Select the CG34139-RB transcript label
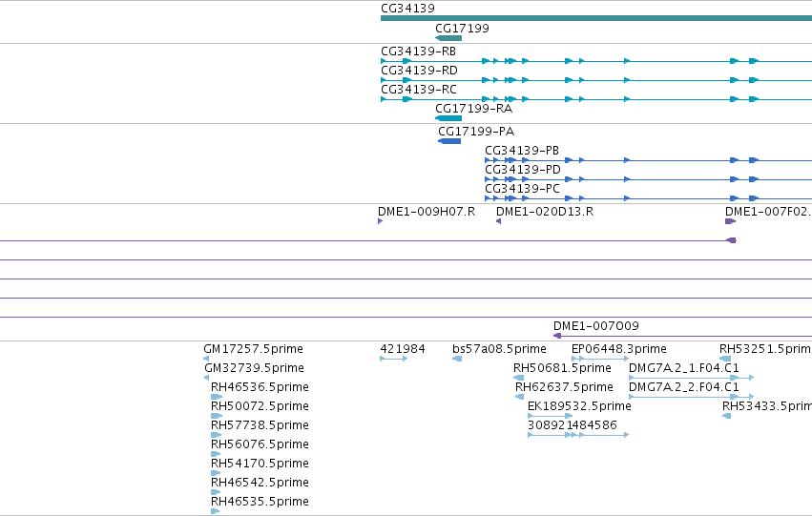 coord(419,52)
